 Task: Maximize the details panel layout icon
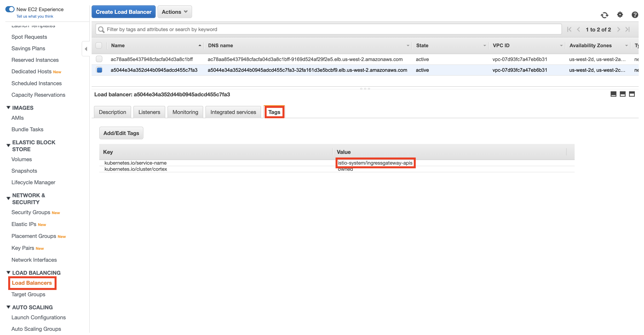tap(632, 94)
